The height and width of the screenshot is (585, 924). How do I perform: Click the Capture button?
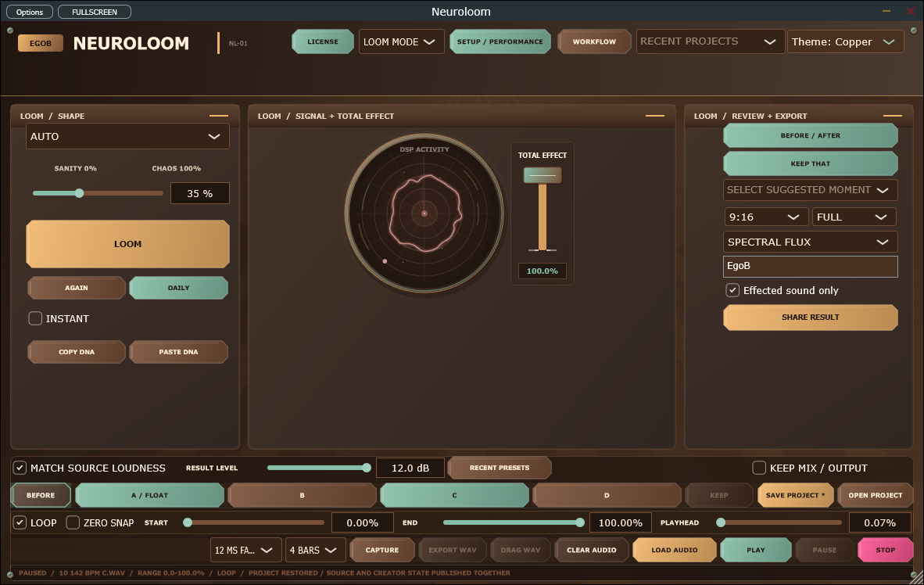[381, 550]
